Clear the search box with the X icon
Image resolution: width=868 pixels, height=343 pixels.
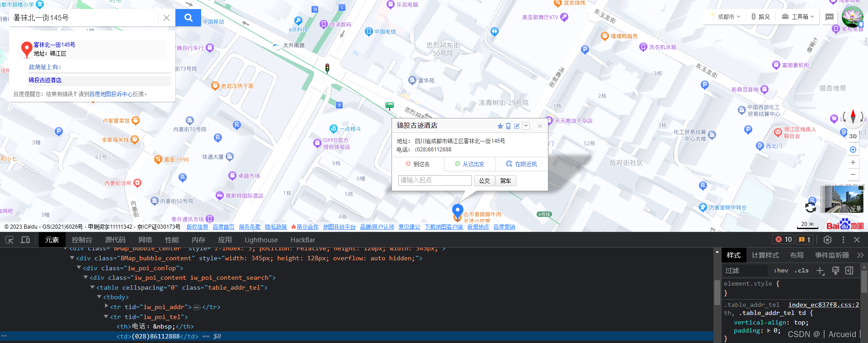[166, 18]
